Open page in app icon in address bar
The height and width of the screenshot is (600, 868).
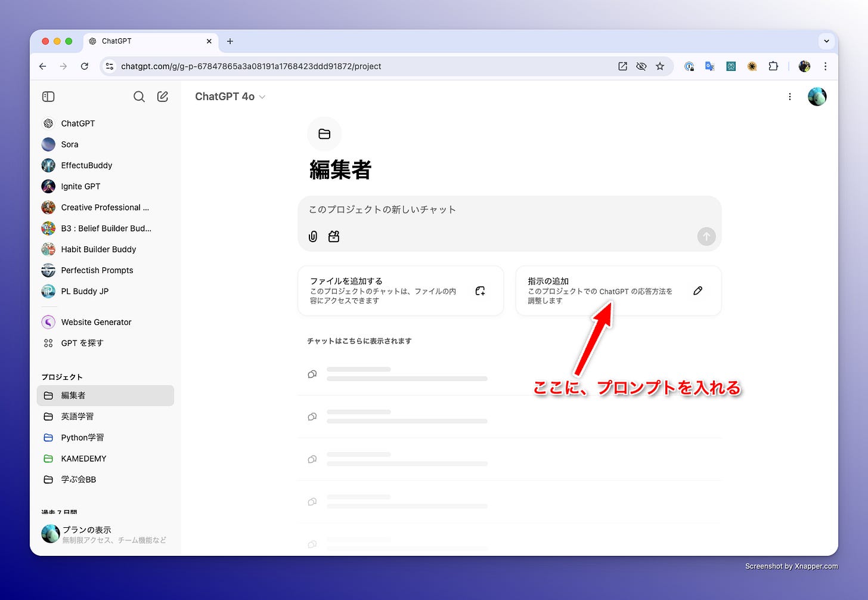[x=622, y=66]
